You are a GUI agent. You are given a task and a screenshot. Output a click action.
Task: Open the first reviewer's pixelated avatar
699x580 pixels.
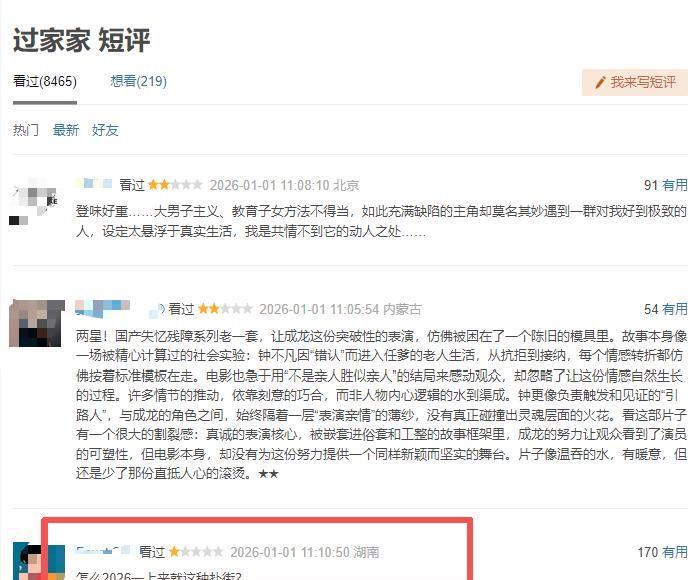coord(33,202)
